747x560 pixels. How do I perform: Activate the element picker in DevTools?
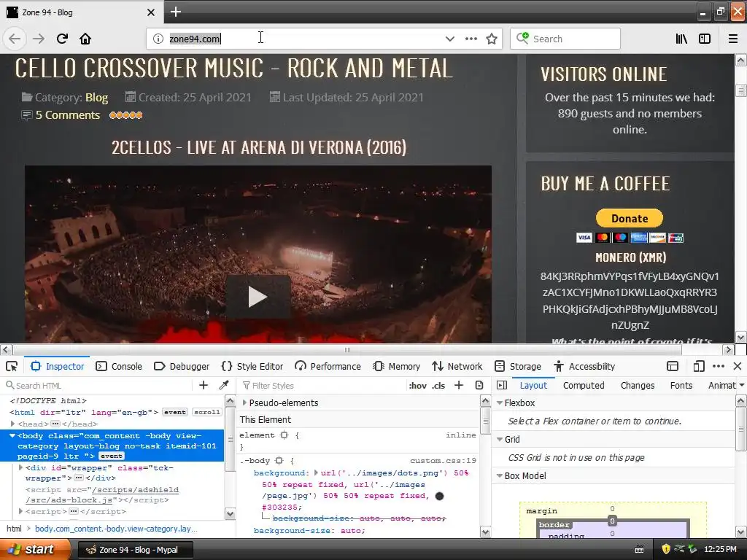pyautogui.click(x=12, y=366)
